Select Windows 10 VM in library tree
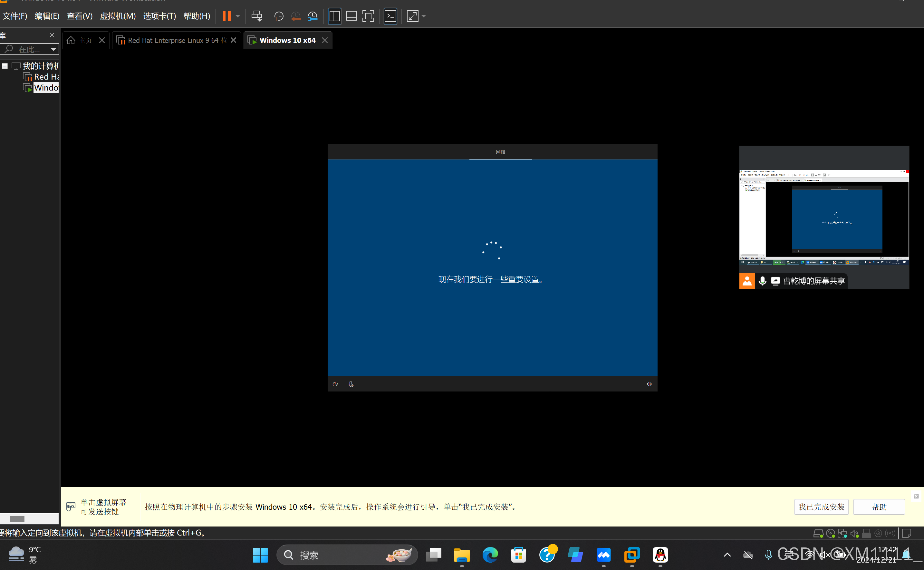Image resolution: width=924 pixels, height=570 pixels. [x=41, y=88]
